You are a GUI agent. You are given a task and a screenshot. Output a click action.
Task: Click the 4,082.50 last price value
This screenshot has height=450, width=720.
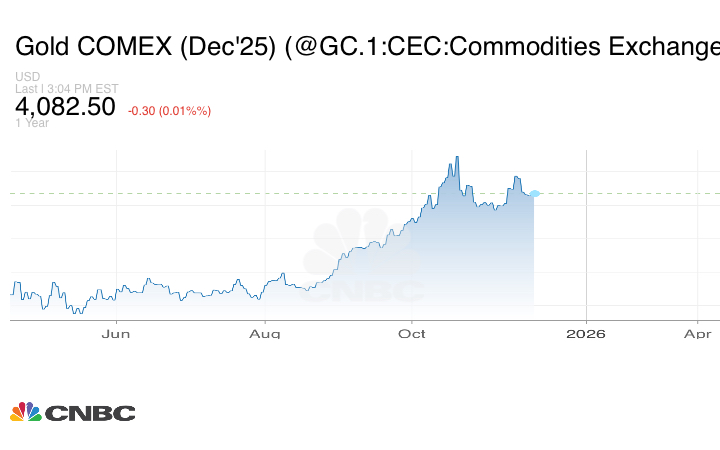(66, 107)
